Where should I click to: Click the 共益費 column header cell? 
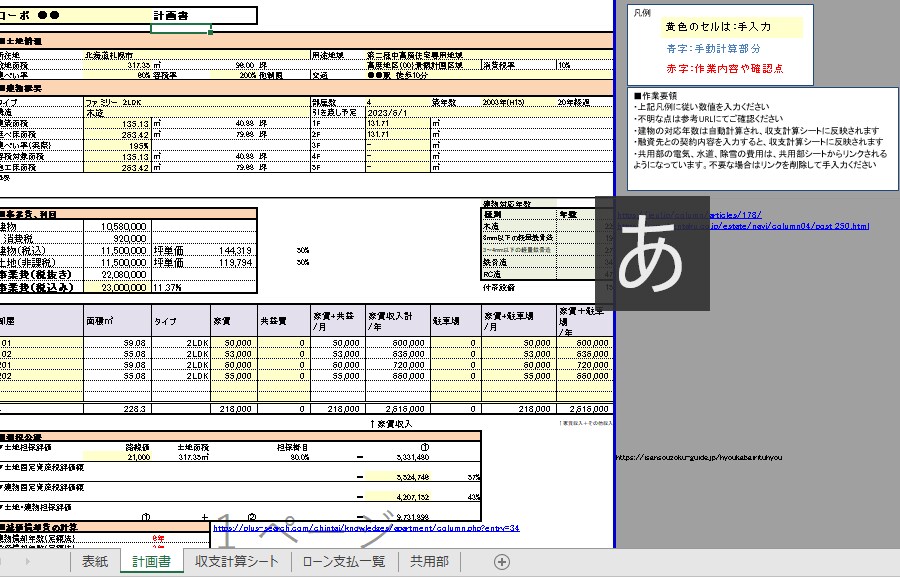click(x=284, y=321)
